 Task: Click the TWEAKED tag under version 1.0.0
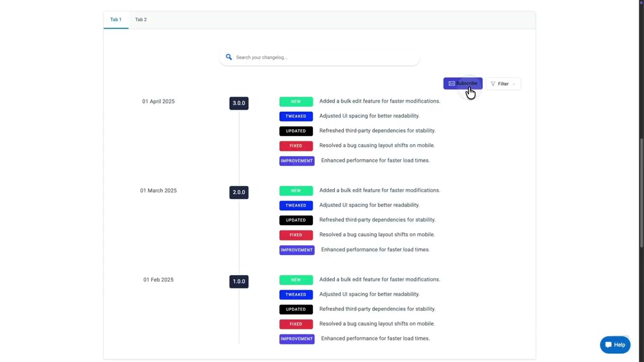[296, 295]
